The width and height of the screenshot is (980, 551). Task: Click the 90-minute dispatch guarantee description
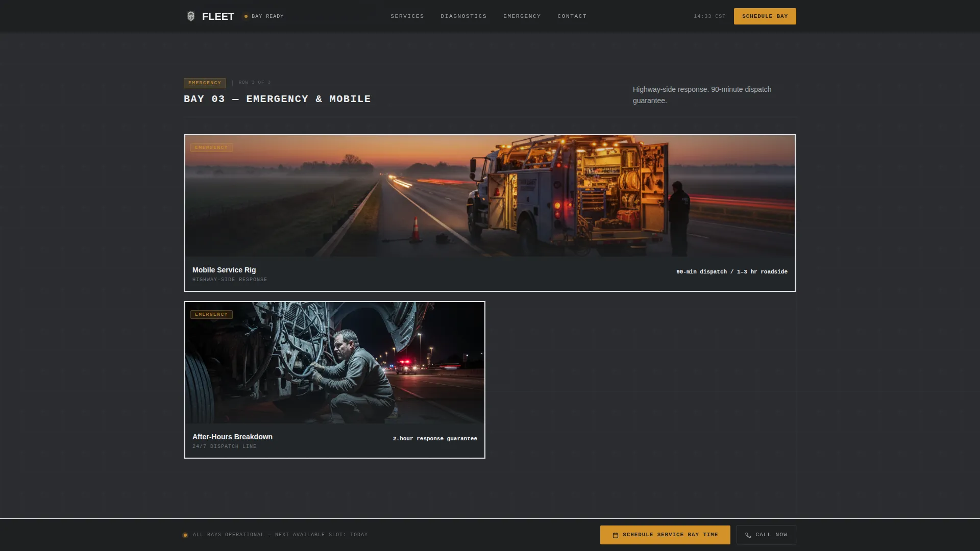point(702,95)
